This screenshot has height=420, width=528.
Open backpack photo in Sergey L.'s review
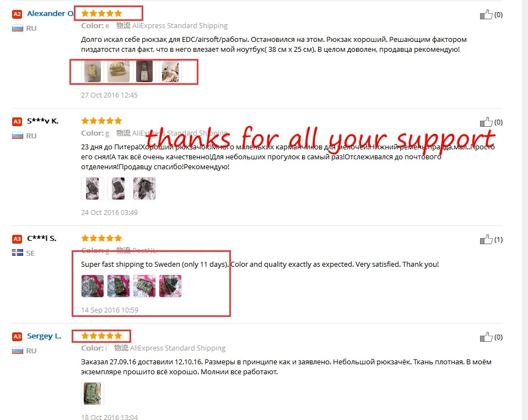pyautogui.click(x=93, y=394)
